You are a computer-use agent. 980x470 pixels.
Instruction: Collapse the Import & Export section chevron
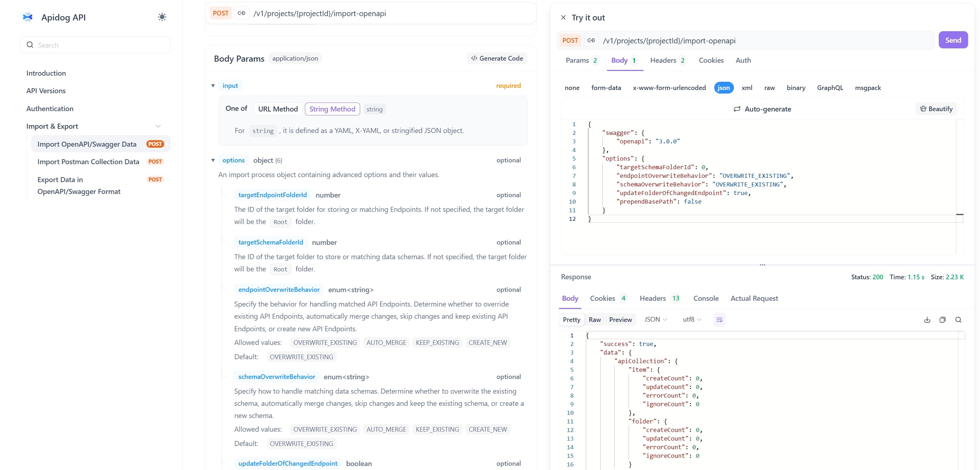point(158,126)
